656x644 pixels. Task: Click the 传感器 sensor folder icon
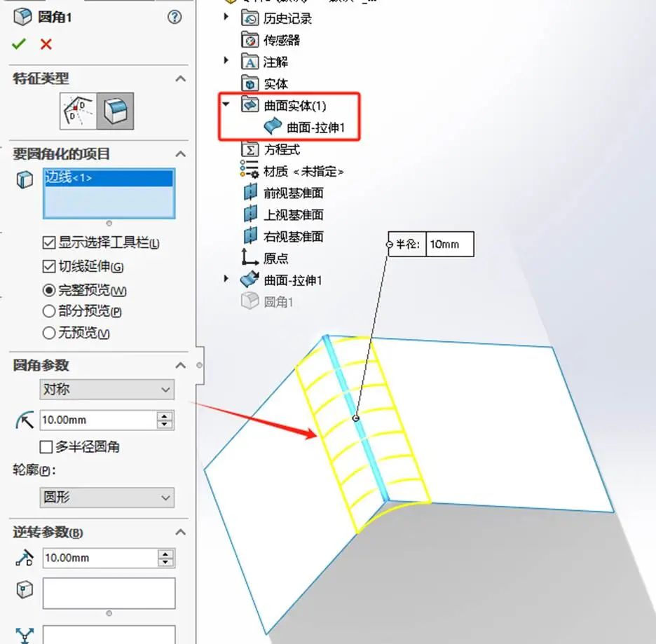[x=250, y=40]
